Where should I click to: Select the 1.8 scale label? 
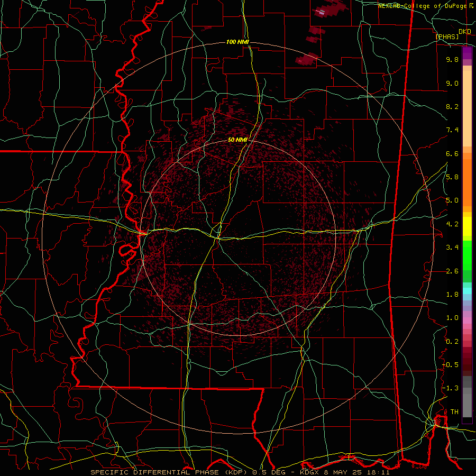[x=452, y=295]
